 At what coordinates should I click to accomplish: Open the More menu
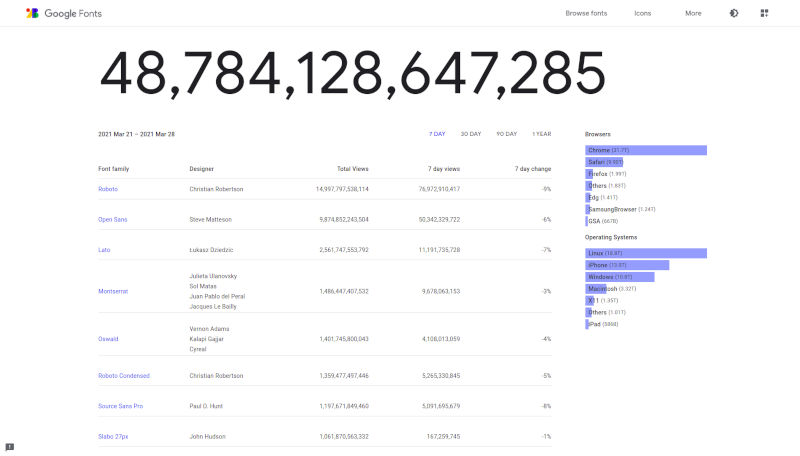pyautogui.click(x=693, y=13)
